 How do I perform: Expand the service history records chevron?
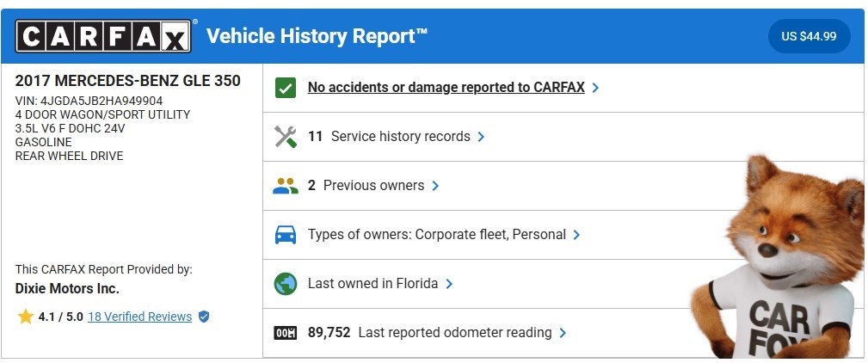[x=481, y=137]
